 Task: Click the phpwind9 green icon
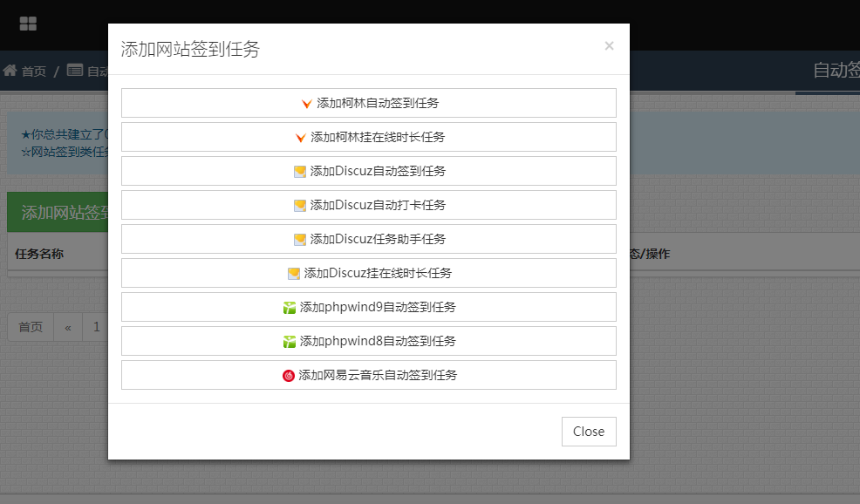click(x=290, y=308)
